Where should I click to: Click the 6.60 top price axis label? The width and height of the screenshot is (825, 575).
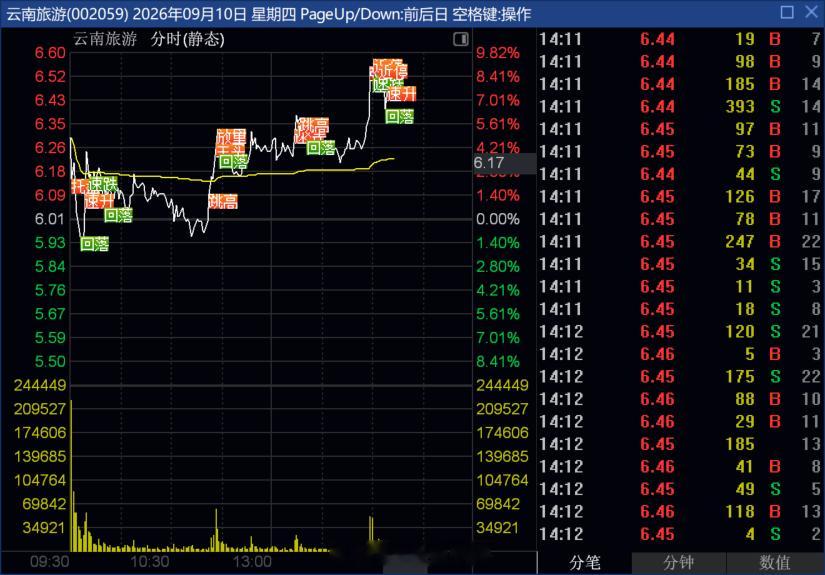[x=50, y=53]
